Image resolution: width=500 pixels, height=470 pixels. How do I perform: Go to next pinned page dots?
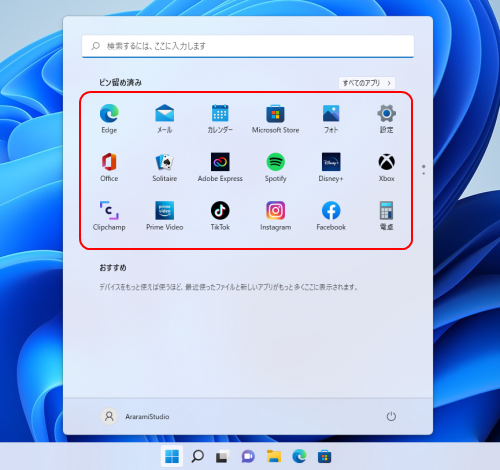(424, 170)
